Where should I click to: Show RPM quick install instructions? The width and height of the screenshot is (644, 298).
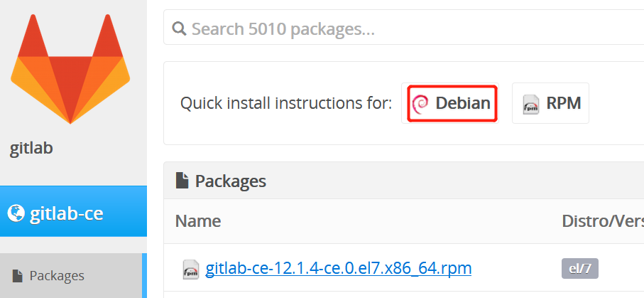click(x=550, y=103)
